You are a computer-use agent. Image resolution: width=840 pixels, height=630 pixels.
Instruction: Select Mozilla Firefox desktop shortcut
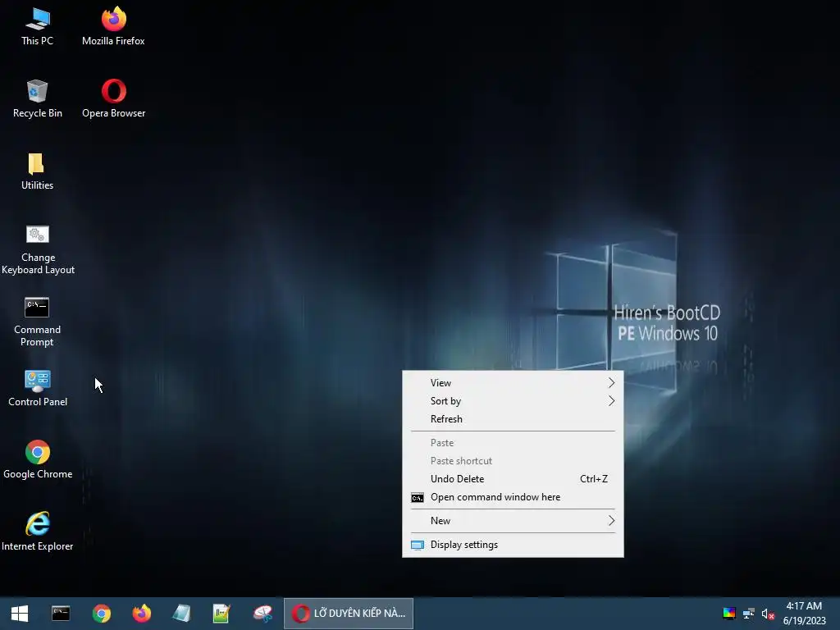click(x=113, y=27)
